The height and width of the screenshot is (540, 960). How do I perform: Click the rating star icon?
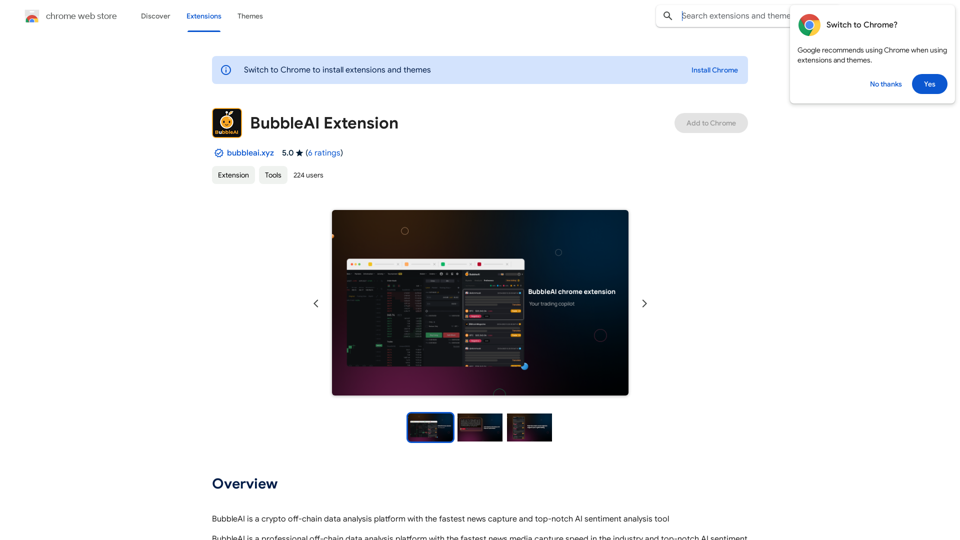click(x=299, y=153)
